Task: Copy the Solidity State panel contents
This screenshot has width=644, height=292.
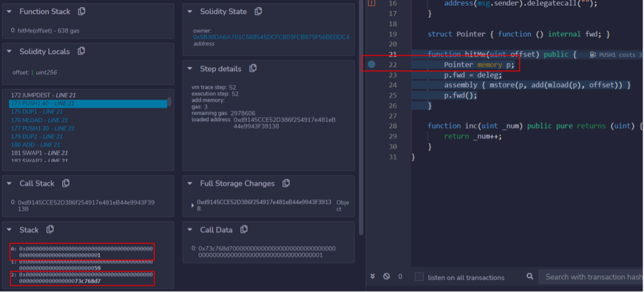Action: pos(258,11)
